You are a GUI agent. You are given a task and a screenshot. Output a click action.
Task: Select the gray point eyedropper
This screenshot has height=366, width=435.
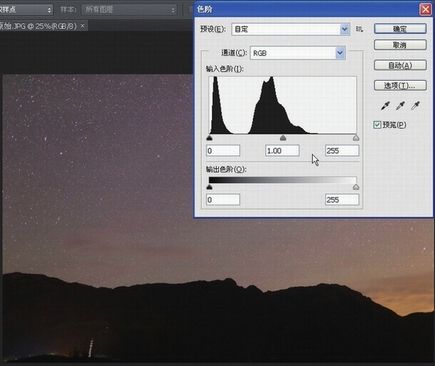[400, 106]
